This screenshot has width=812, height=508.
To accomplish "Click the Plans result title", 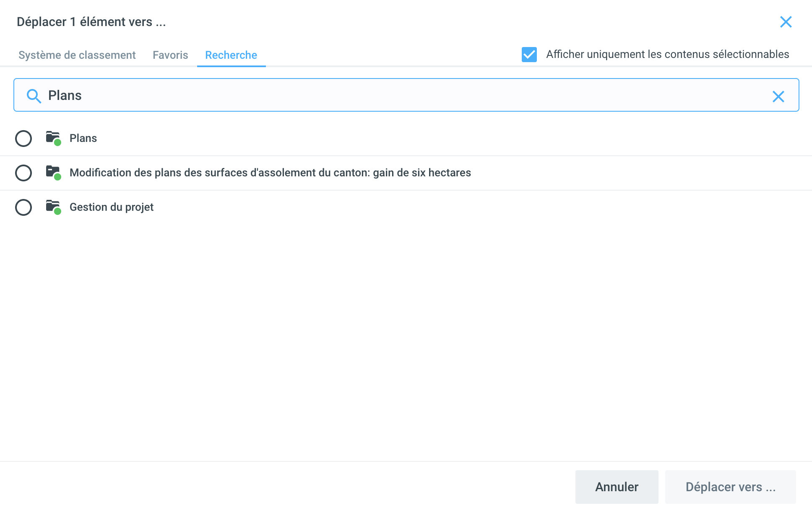I will (83, 138).
